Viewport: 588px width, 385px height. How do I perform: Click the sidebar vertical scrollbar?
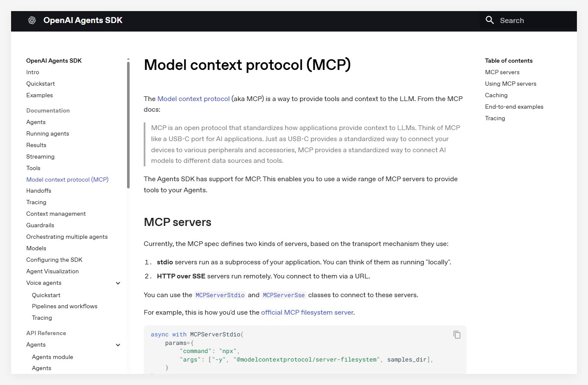[x=128, y=124]
